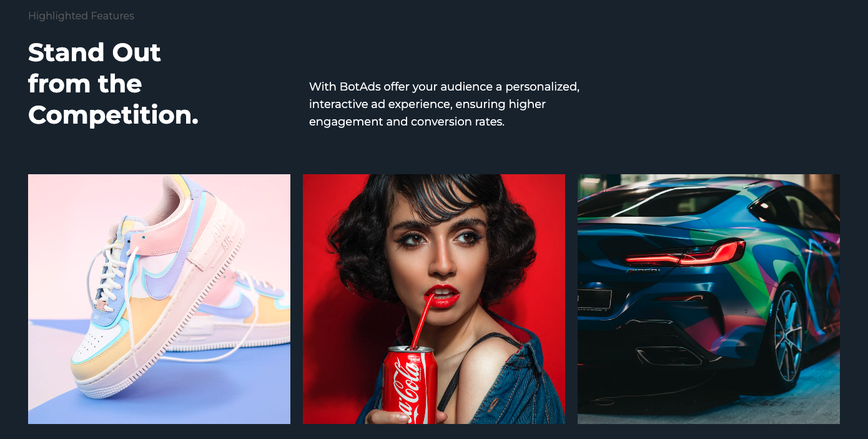Image resolution: width=868 pixels, height=439 pixels.
Task: Open the pastel sneaker image
Action: pyautogui.click(x=159, y=299)
